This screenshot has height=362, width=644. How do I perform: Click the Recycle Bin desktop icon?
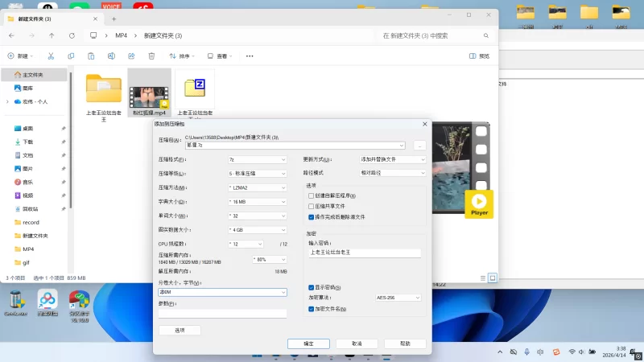(15, 301)
